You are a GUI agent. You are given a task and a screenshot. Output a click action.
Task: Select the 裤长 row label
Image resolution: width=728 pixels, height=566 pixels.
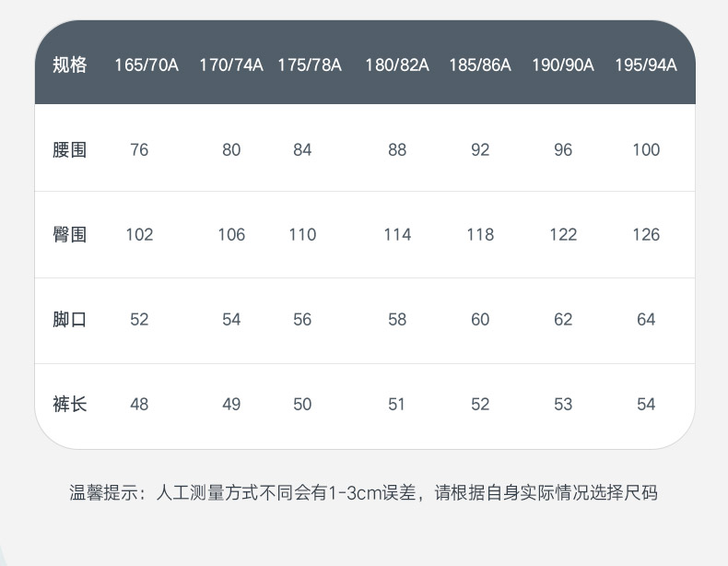pyautogui.click(x=70, y=404)
